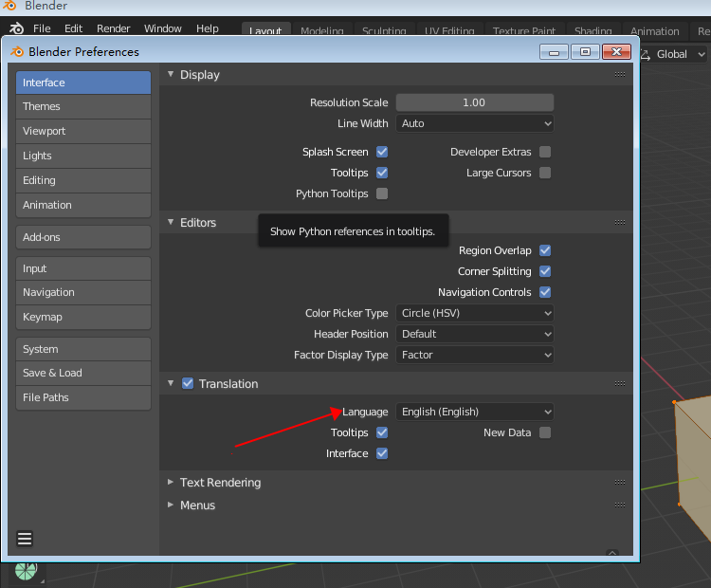Switch to the Animation workspace tab

click(x=655, y=30)
